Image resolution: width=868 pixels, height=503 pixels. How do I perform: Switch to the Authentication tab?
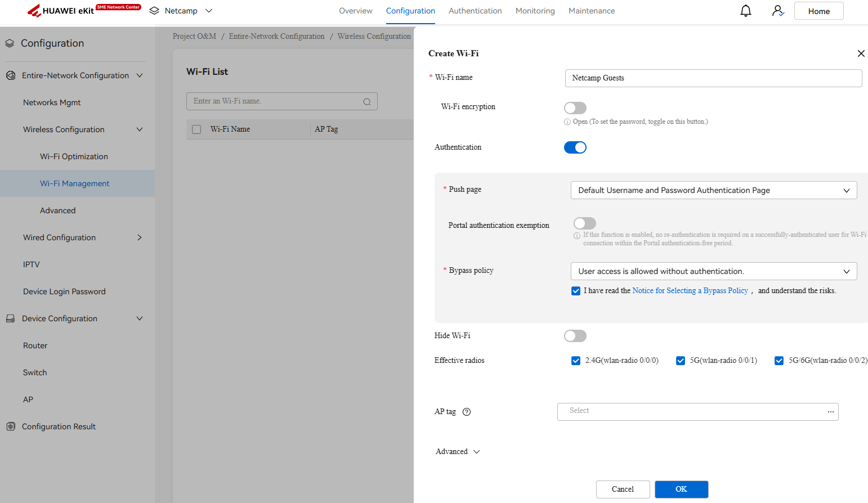pyautogui.click(x=475, y=11)
